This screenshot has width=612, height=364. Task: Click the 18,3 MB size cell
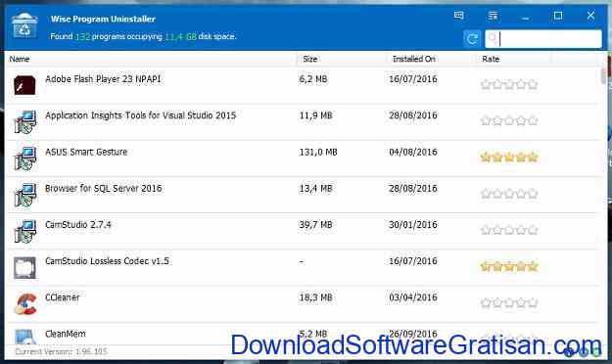pyautogui.click(x=315, y=297)
